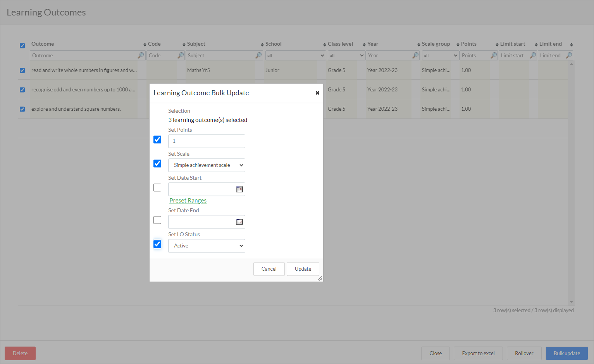Open calendar picker for Set Date End
This screenshot has height=364, width=594.
tap(239, 222)
